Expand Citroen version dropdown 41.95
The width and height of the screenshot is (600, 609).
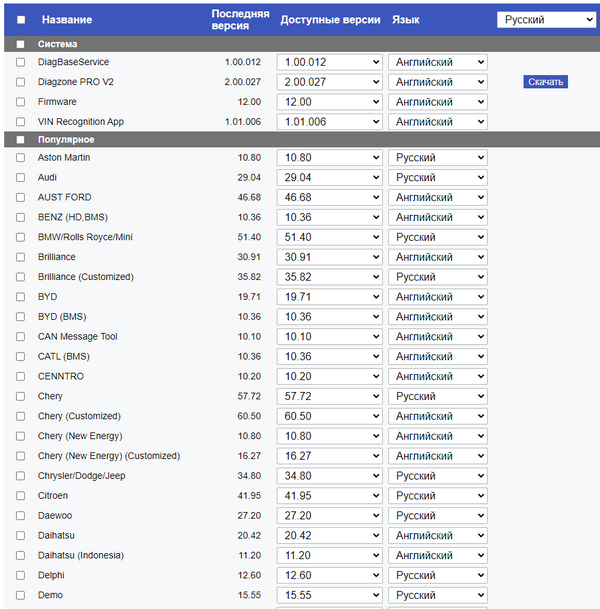coord(330,496)
